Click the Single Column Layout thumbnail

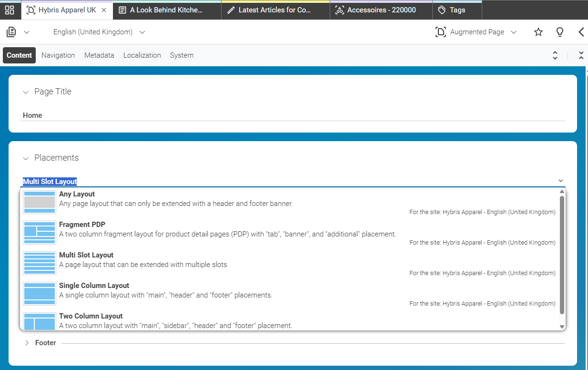point(40,294)
